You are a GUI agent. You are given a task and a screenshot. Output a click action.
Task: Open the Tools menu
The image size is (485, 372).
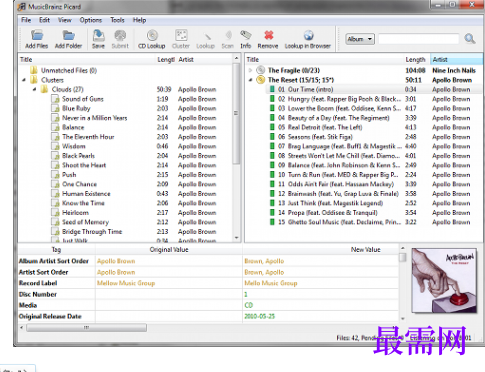click(117, 20)
